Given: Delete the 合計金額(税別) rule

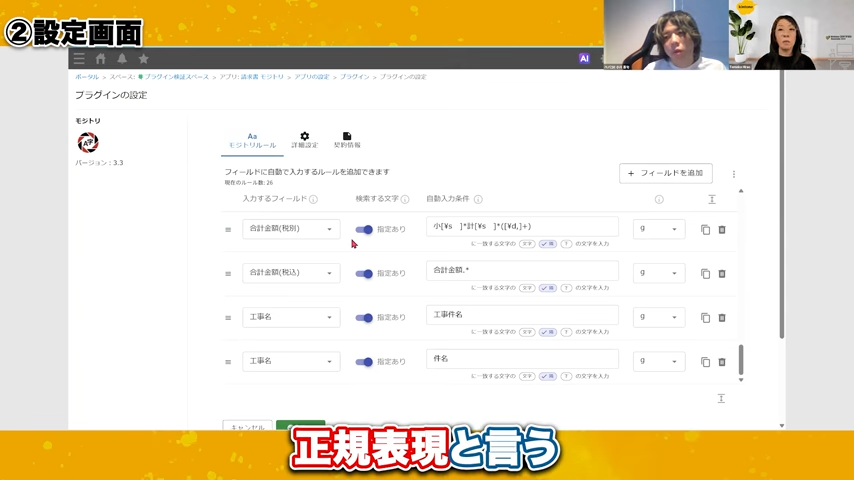Looking at the screenshot, I should [x=722, y=230].
